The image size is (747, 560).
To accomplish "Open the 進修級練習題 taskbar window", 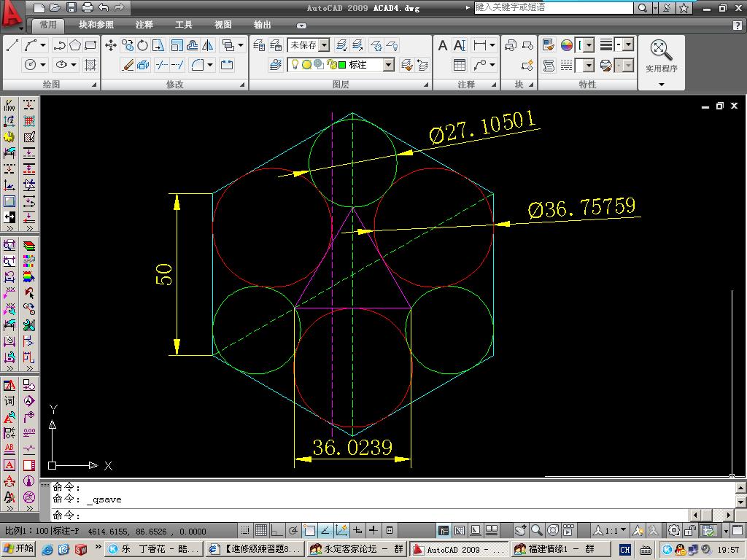I will [255, 549].
